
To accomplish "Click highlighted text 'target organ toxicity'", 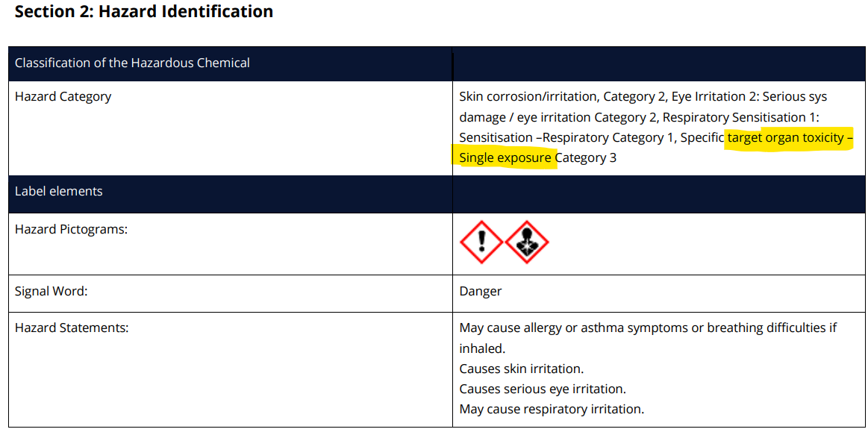I will pyautogui.click(x=785, y=138).
